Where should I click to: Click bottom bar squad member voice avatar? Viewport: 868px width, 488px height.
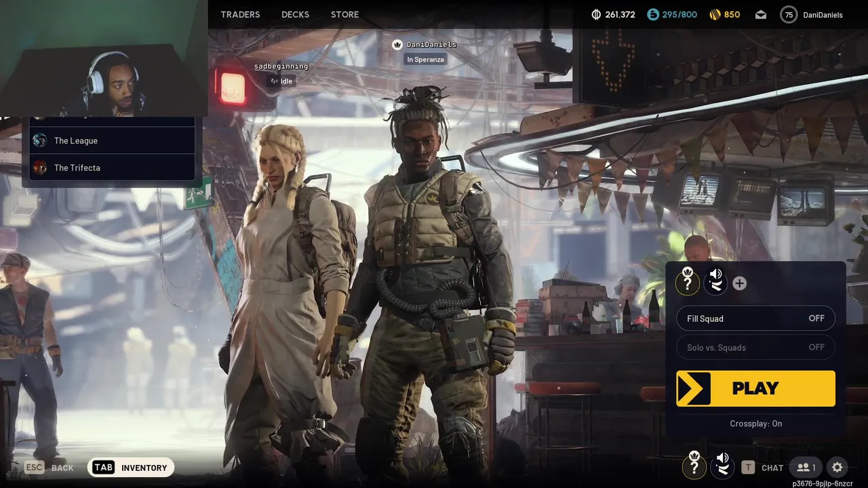point(723,465)
